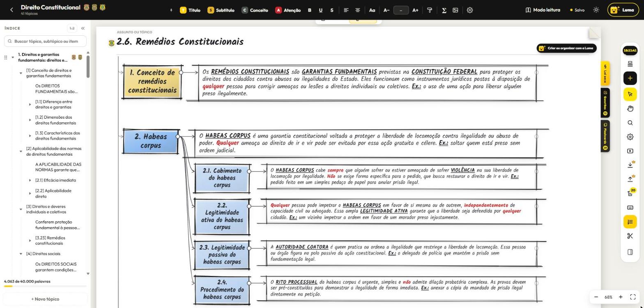Collapse the index panel with double chevron
The width and height of the screenshot is (644, 308).
click(x=83, y=28)
